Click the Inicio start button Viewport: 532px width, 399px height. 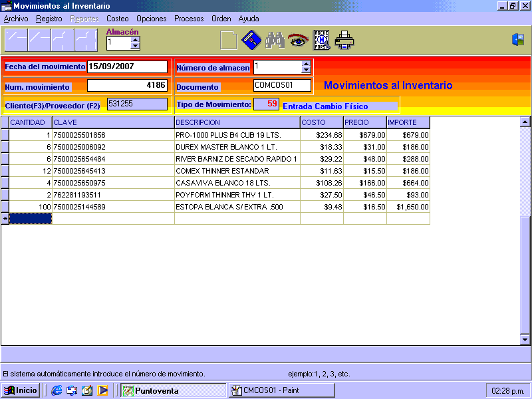(21, 390)
